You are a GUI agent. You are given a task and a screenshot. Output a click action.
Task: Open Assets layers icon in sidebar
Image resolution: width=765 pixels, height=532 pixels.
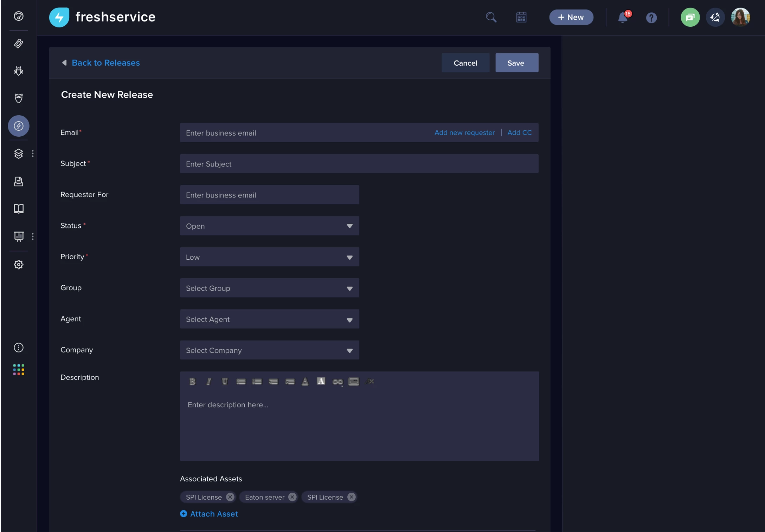click(19, 154)
